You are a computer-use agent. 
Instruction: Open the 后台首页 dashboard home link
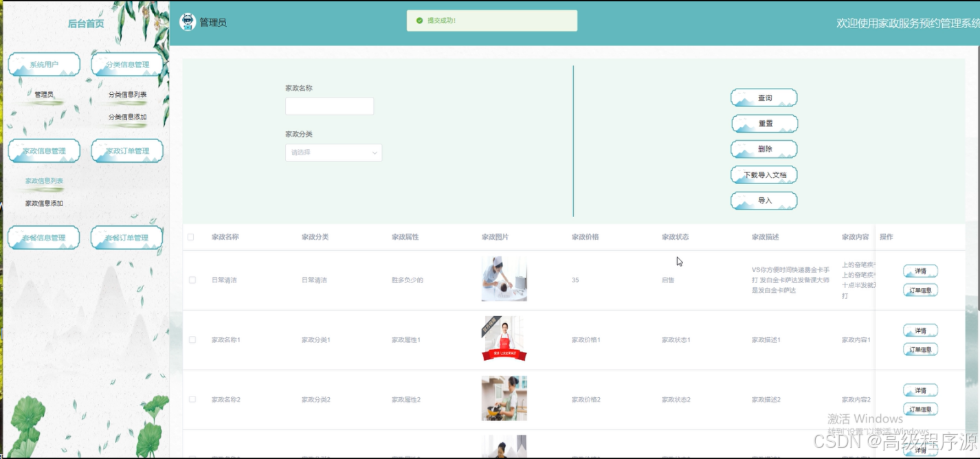86,23
